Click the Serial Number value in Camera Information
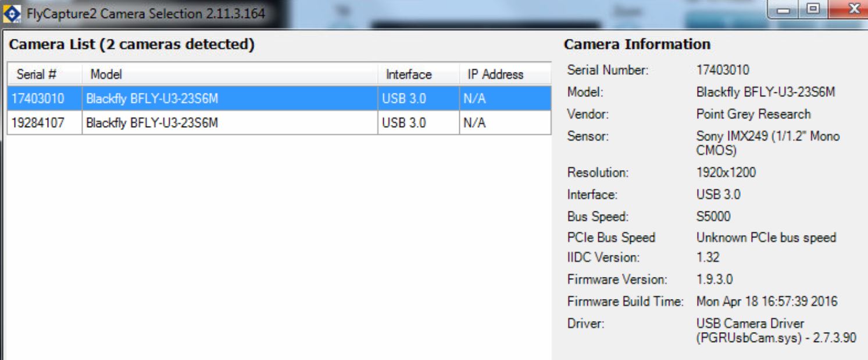This screenshot has width=868, height=360. coord(723,70)
